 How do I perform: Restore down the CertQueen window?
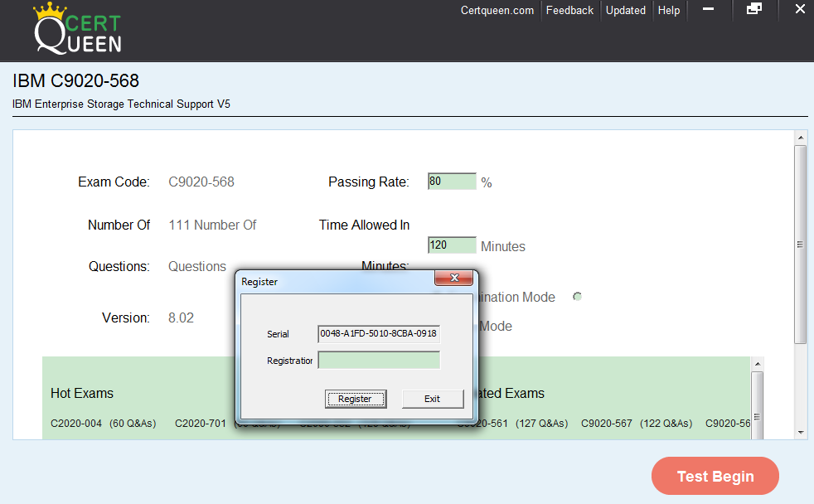[753, 9]
